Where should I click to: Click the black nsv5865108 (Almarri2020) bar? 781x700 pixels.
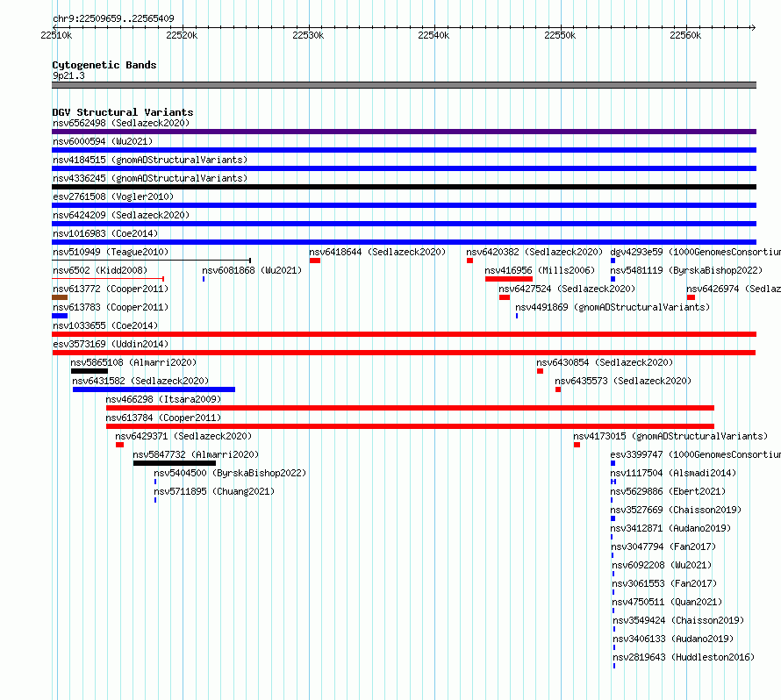tap(90, 371)
